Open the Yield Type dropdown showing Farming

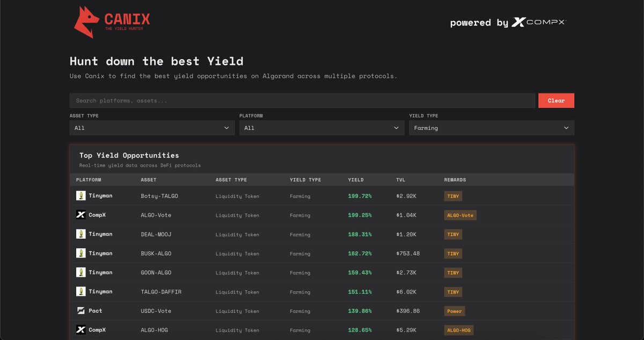[x=492, y=128]
